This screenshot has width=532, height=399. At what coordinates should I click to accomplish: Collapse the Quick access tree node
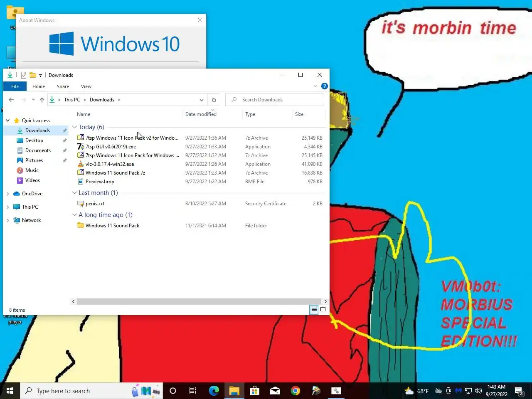(7, 121)
